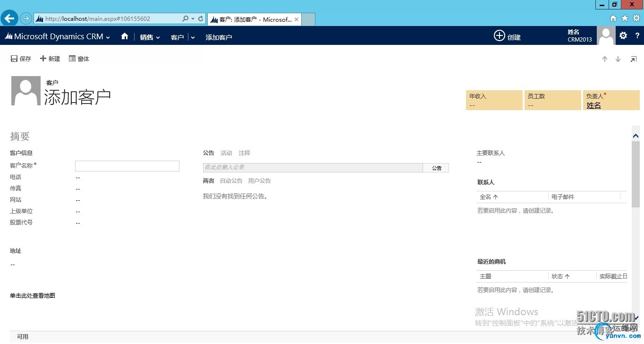Switch to the 活动 tab
This screenshot has width=644, height=344.
(227, 153)
